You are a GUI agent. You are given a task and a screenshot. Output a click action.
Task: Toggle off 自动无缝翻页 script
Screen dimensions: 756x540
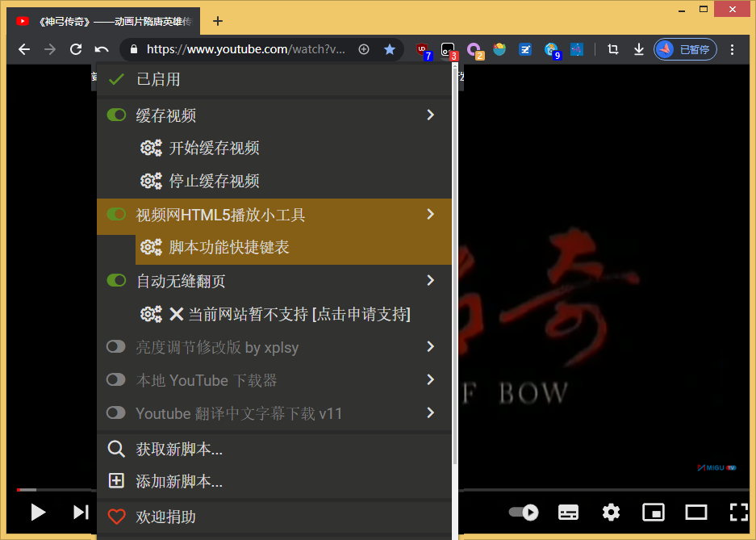pyautogui.click(x=116, y=281)
